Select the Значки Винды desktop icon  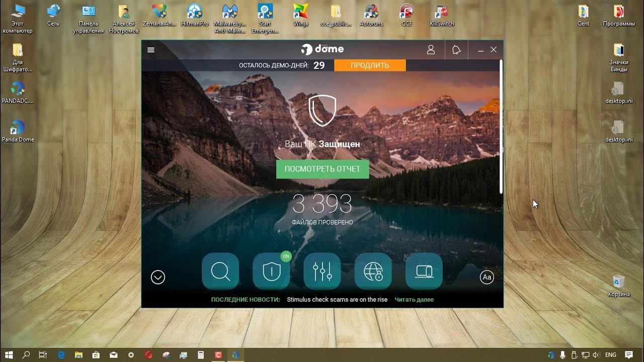pos(619,57)
